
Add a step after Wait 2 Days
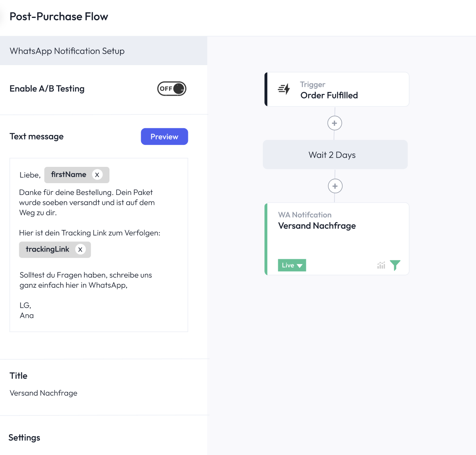coord(335,186)
